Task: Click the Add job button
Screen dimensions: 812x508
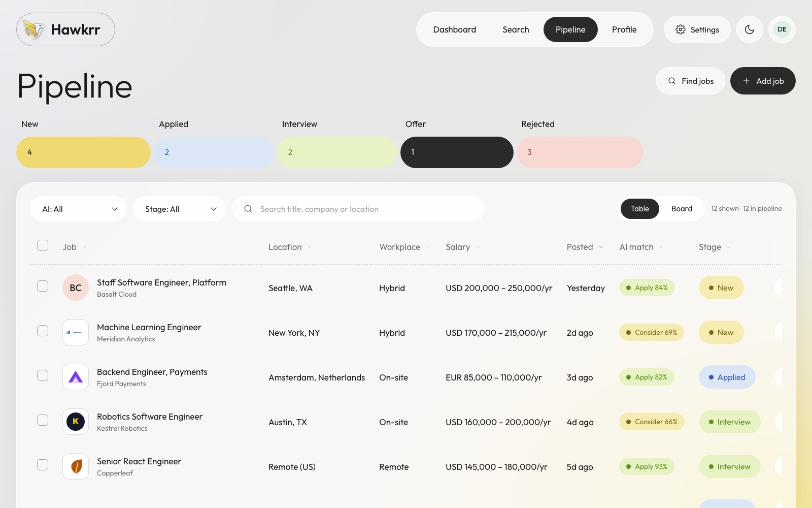Action: (x=763, y=81)
